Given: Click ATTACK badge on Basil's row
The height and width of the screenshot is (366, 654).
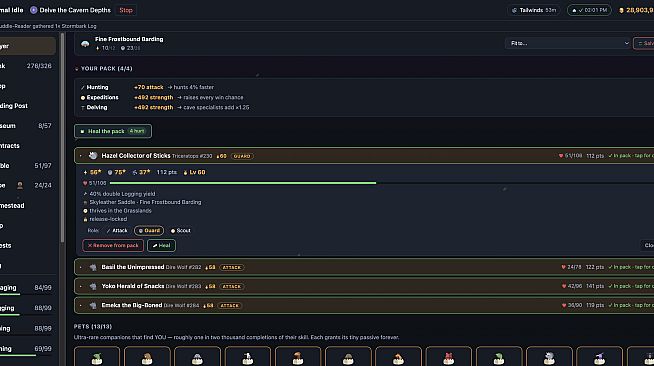Looking at the screenshot, I should point(232,267).
